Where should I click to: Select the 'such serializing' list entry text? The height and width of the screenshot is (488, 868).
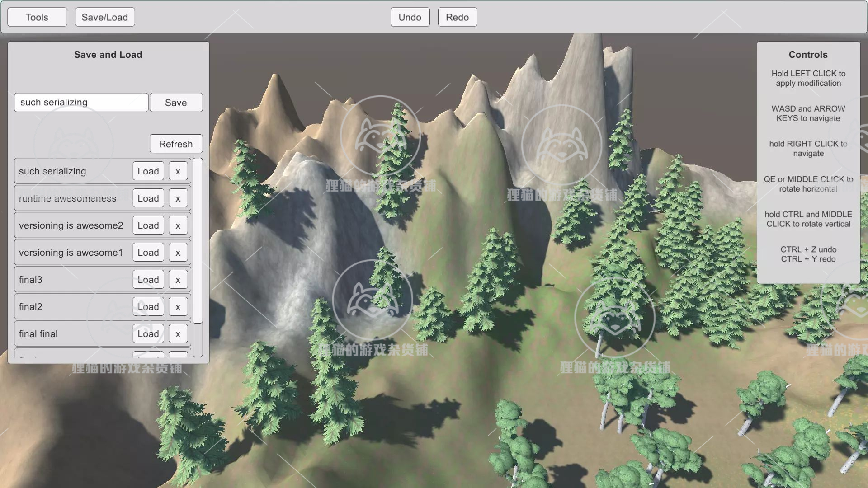52,171
